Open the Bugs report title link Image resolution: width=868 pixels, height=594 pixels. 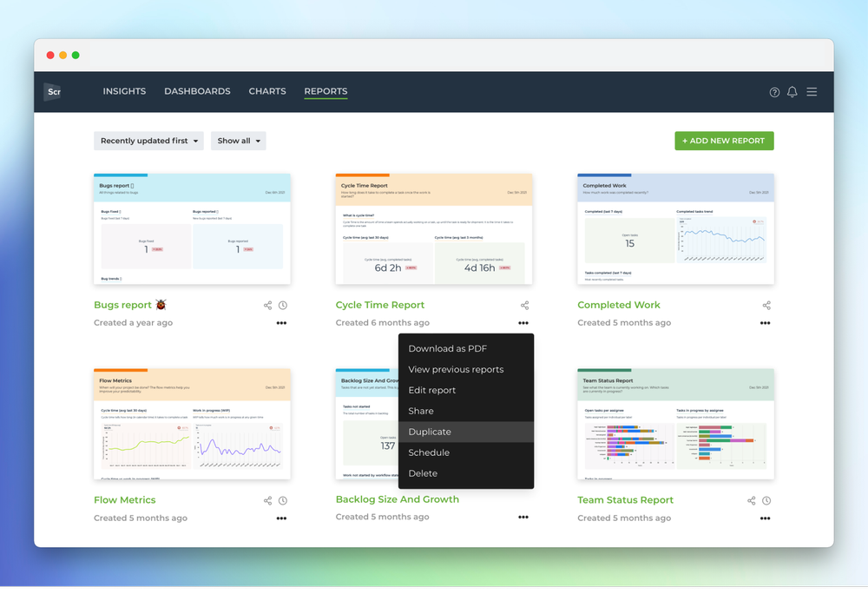click(122, 305)
